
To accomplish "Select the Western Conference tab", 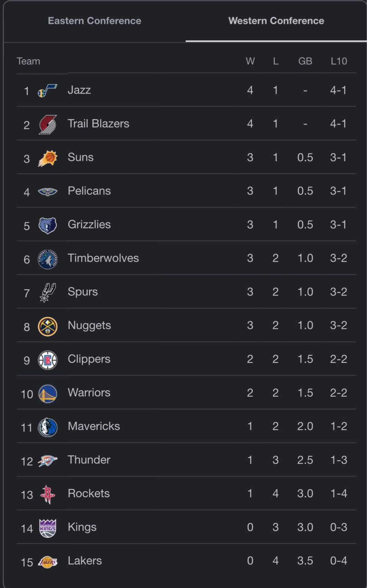I will pos(276,21).
